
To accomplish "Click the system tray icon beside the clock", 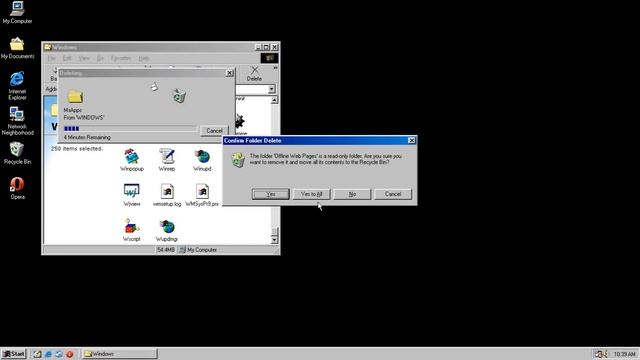I will 601,354.
